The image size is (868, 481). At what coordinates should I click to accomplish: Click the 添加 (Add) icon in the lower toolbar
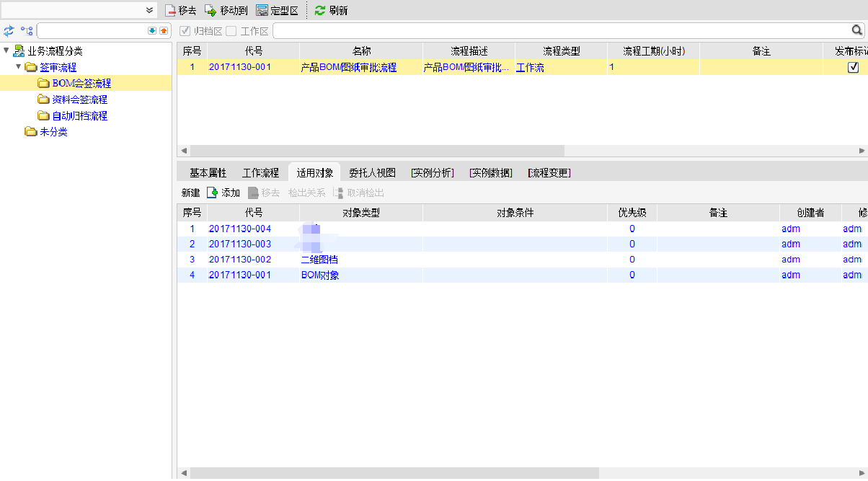coord(213,193)
